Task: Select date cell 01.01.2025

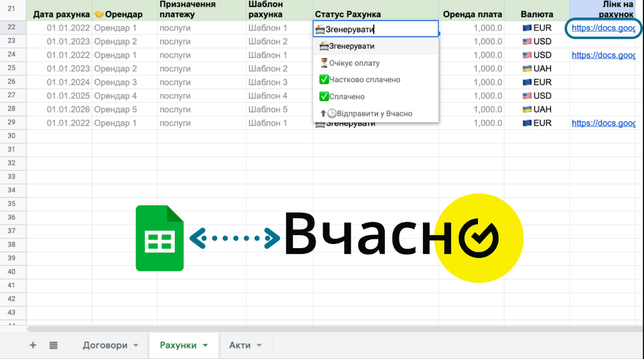Action: (59, 96)
